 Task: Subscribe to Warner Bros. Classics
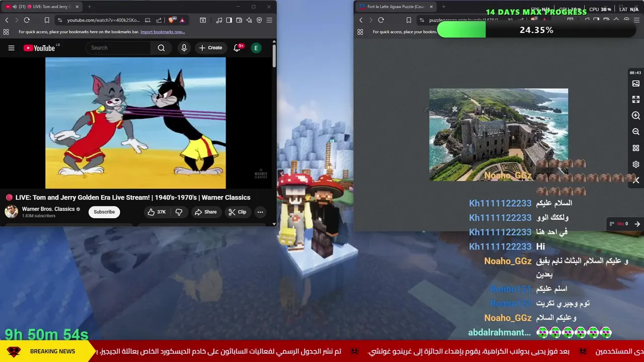(x=104, y=212)
